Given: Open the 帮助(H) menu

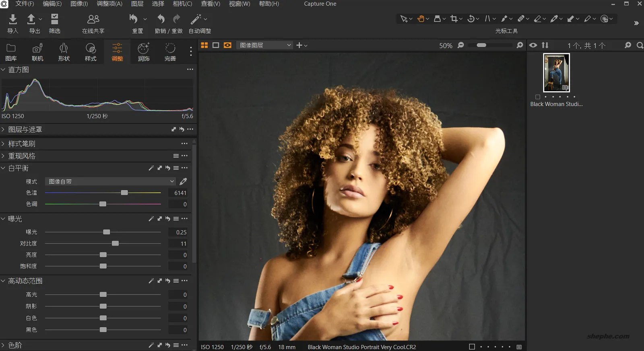Looking at the screenshot, I should pos(269,4).
